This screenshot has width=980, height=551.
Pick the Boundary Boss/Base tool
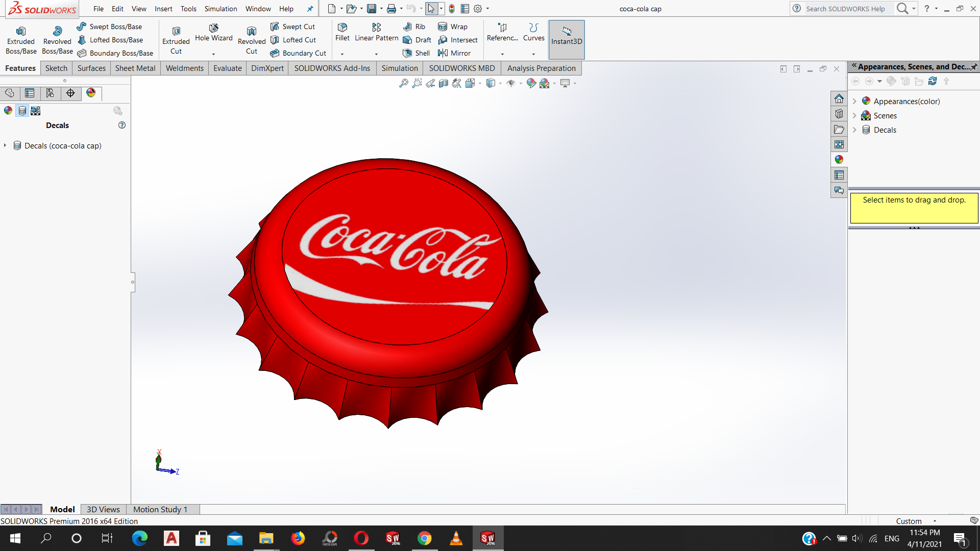(115, 53)
